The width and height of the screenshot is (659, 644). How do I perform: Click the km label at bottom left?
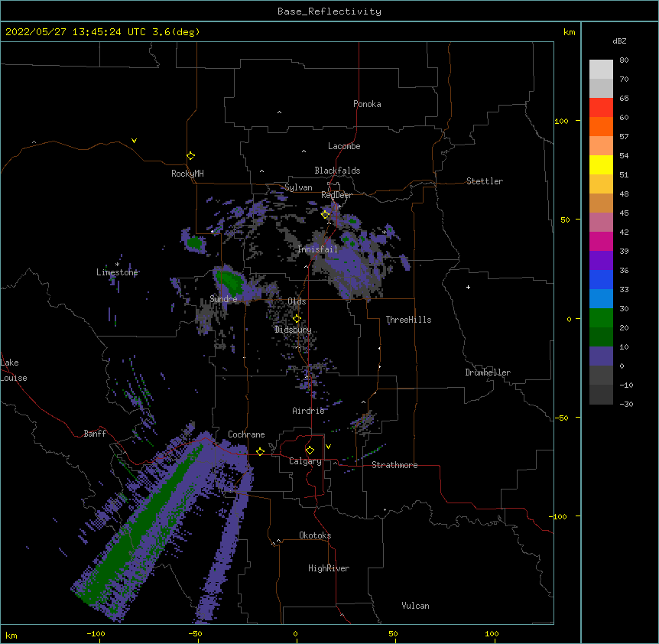[x=11, y=635]
